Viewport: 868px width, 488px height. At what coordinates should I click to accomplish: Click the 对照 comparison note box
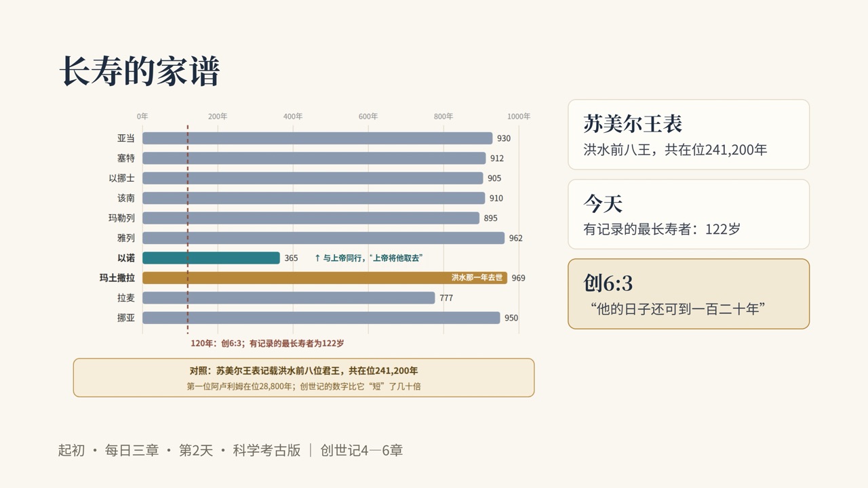coord(304,378)
